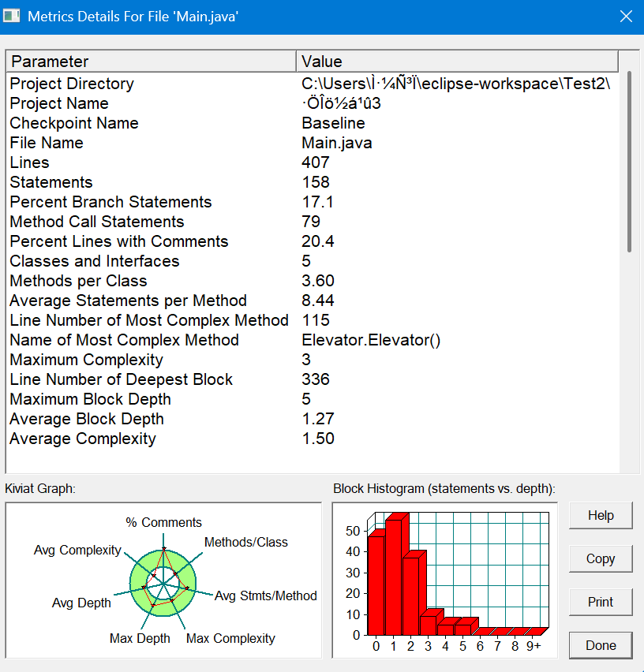Click the SourceMonitor window icon in title bar
This screenshot has width=644, height=672.
(x=11, y=17)
